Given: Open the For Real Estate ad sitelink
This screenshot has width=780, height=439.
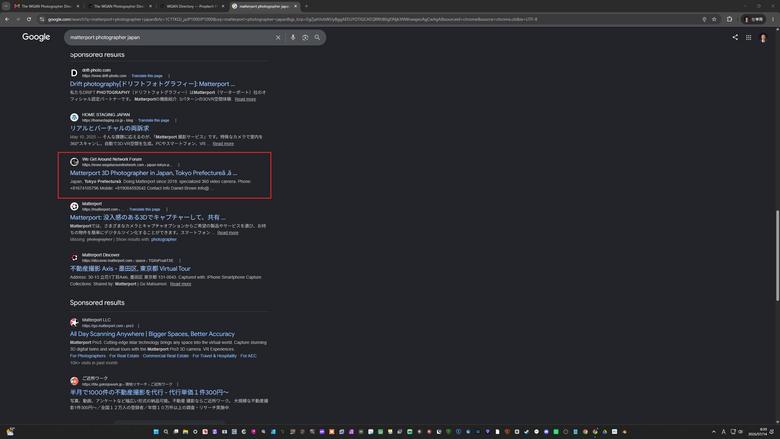Looking at the screenshot, I should (124, 356).
